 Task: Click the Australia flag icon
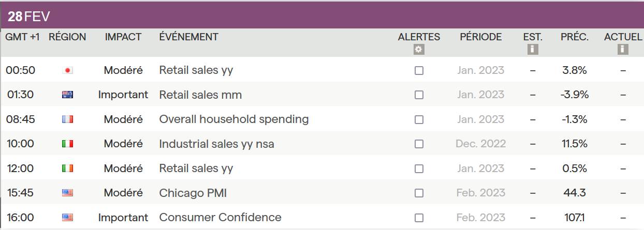pyautogui.click(x=67, y=95)
